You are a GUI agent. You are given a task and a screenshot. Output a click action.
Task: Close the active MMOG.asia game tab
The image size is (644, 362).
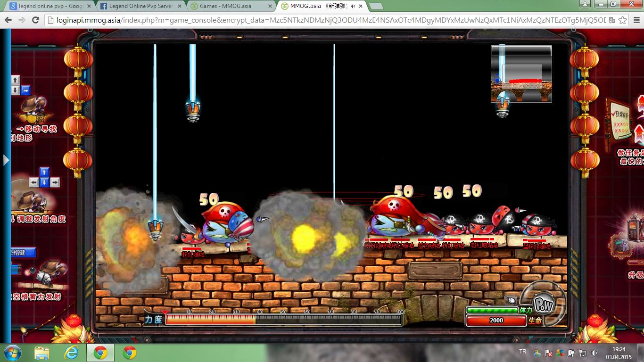[x=361, y=7]
